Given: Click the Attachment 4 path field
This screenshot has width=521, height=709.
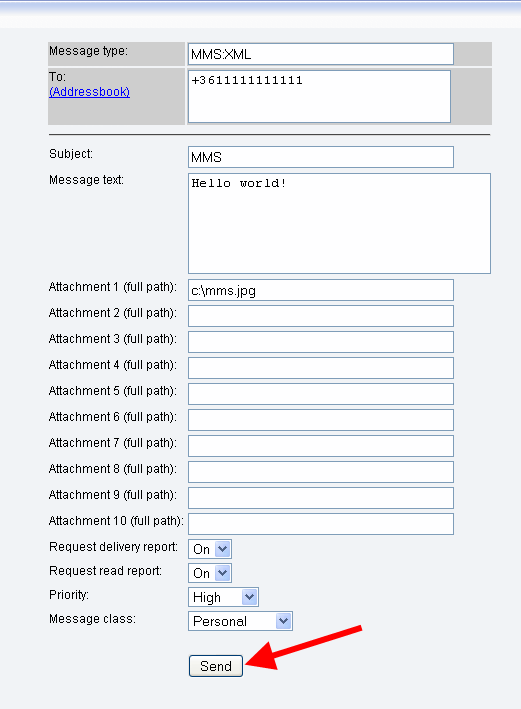Looking at the screenshot, I should coord(321,368).
